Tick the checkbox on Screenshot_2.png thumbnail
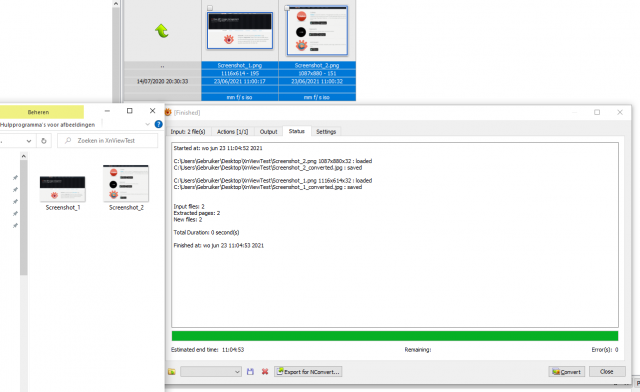This screenshot has height=392, width=640. pos(287,7)
